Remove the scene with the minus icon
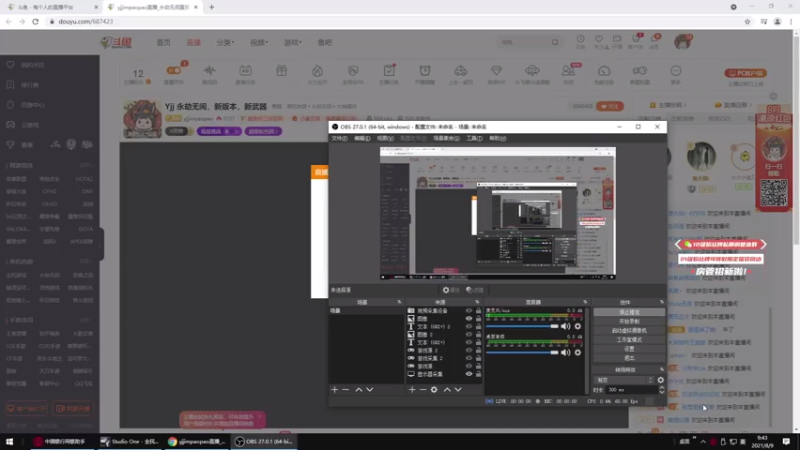 click(345, 390)
